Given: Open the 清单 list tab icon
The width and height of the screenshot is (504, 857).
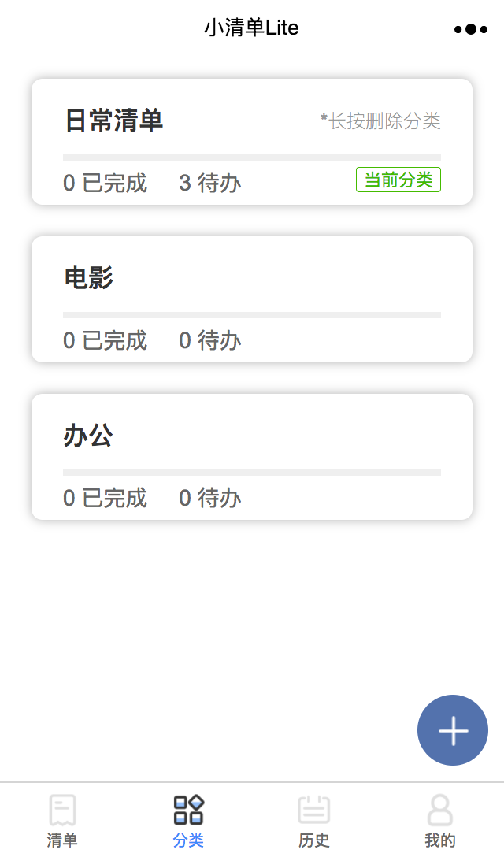Looking at the screenshot, I should (x=62, y=810).
